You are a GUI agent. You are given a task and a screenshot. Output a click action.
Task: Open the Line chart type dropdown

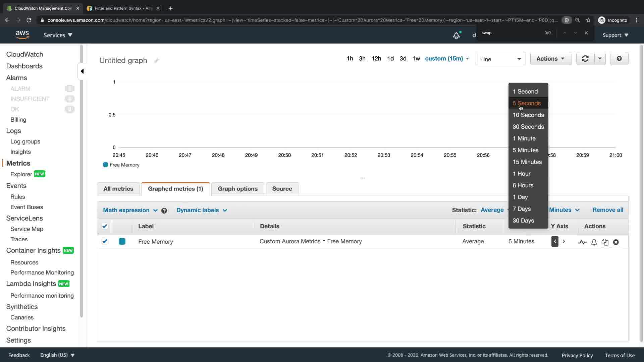[500, 59]
